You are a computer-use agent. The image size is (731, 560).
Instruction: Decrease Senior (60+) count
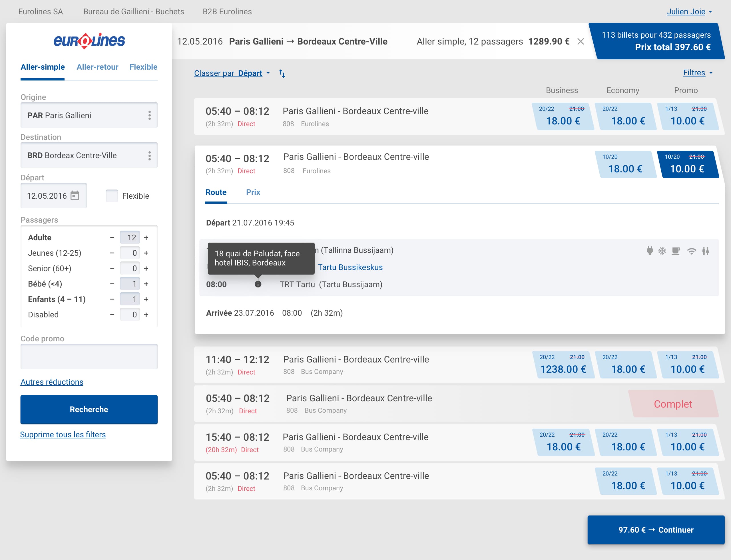pyautogui.click(x=112, y=268)
